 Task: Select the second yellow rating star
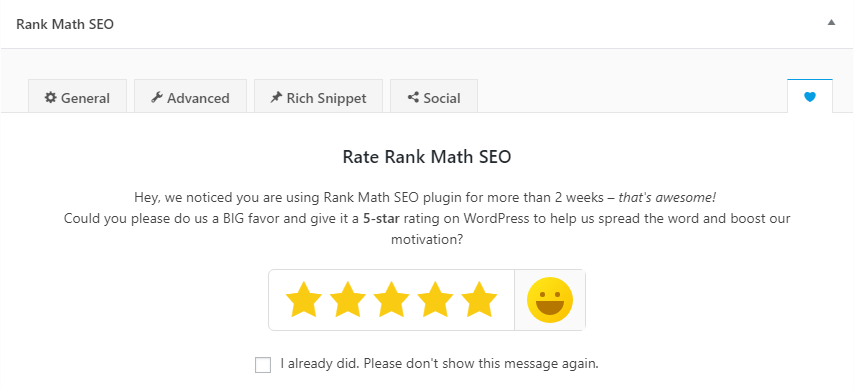pos(348,299)
